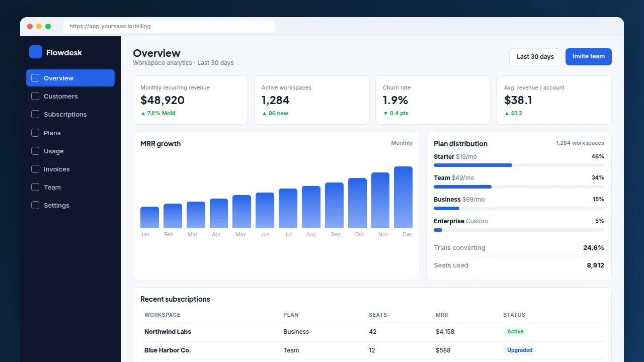Image resolution: width=644 pixels, height=362 pixels.
Task: Click the Settings sidebar icon
Action: (35, 205)
